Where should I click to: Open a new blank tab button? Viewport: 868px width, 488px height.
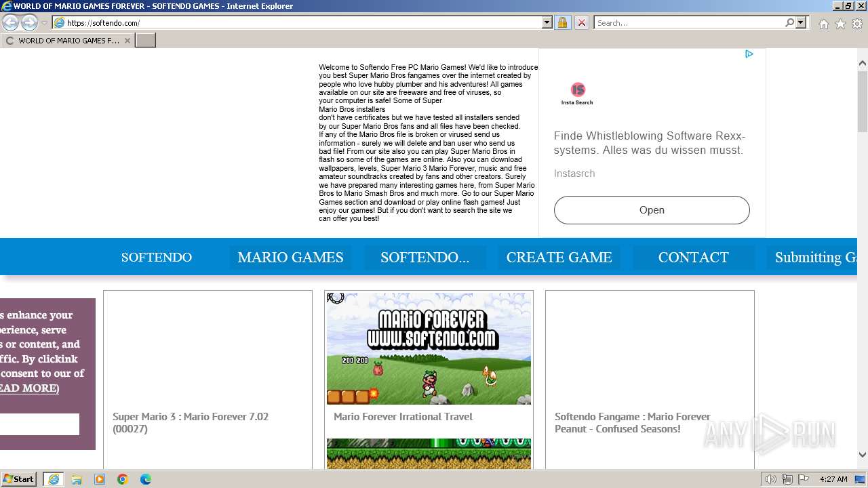click(146, 41)
